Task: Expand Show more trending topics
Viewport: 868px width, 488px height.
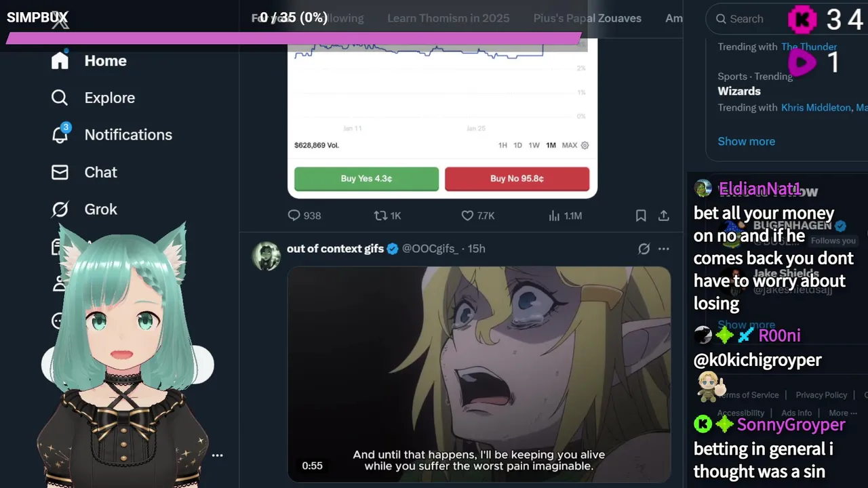Action: (746, 141)
